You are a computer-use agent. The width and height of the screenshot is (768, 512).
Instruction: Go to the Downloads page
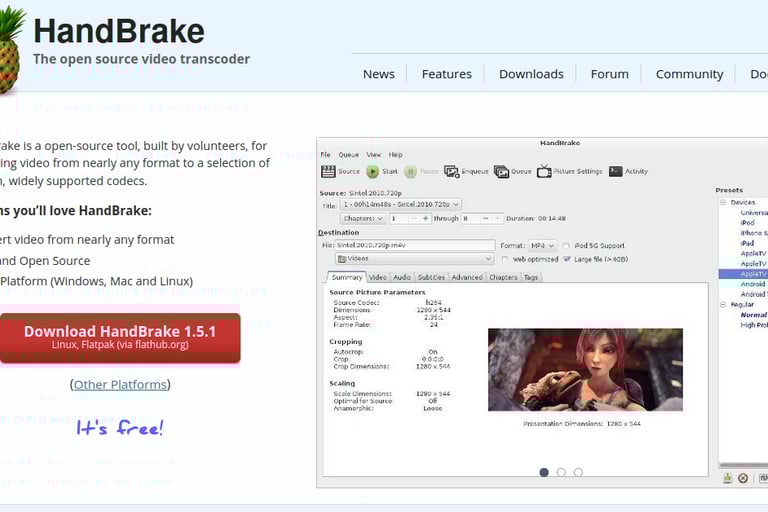click(531, 74)
